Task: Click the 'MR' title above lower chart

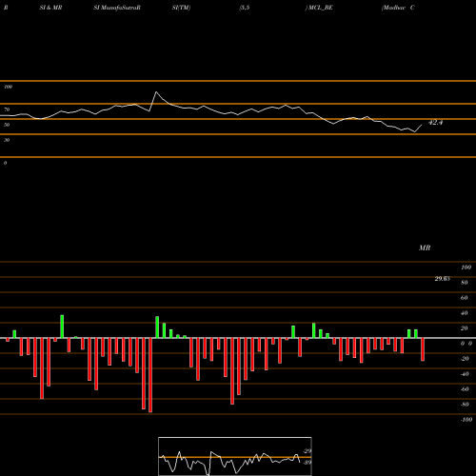Action: point(425,248)
